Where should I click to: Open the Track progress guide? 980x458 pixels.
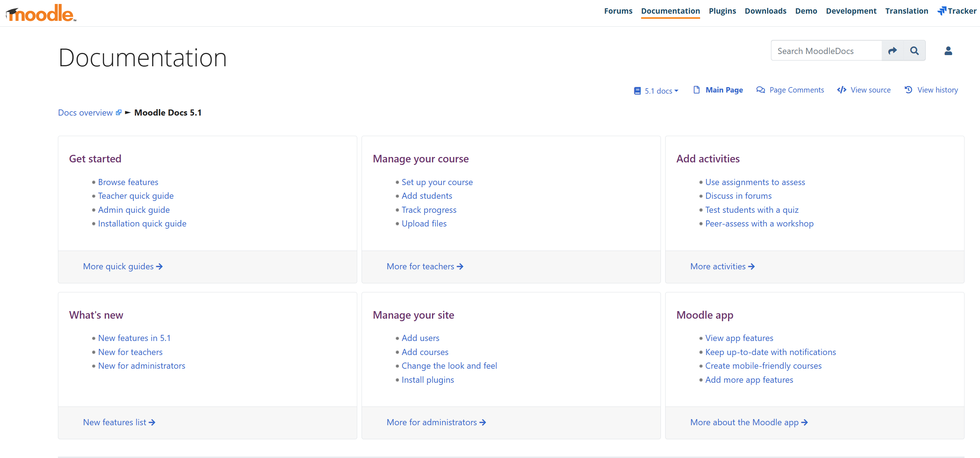pyautogui.click(x=429, y=210)
